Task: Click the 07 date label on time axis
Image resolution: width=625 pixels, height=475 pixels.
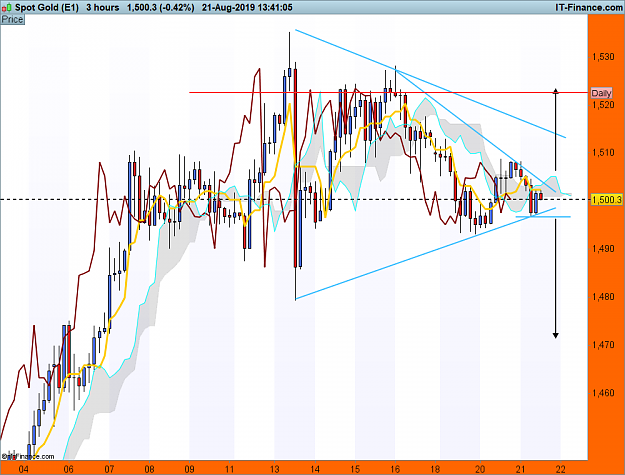Action: coord(109,469)
